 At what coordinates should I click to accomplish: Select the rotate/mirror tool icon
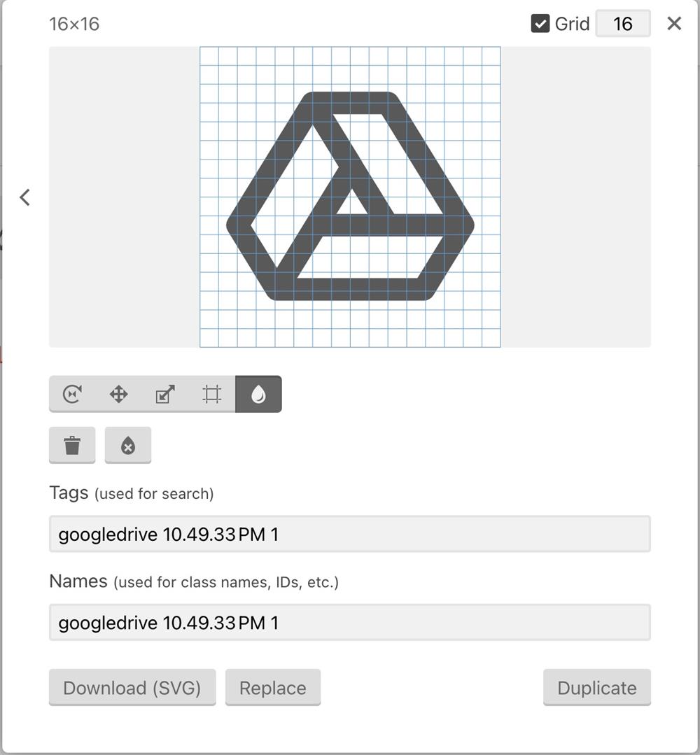tap(72, 394)
